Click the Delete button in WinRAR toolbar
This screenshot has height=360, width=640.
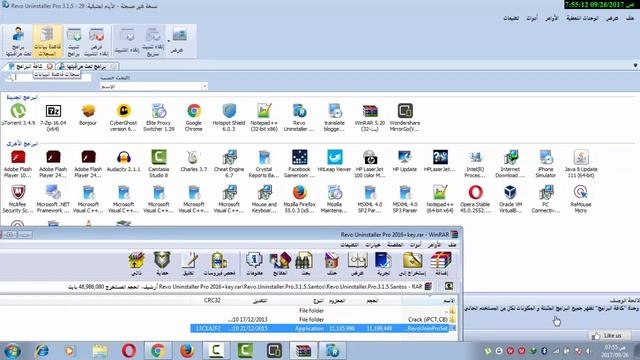coord(331,264)
